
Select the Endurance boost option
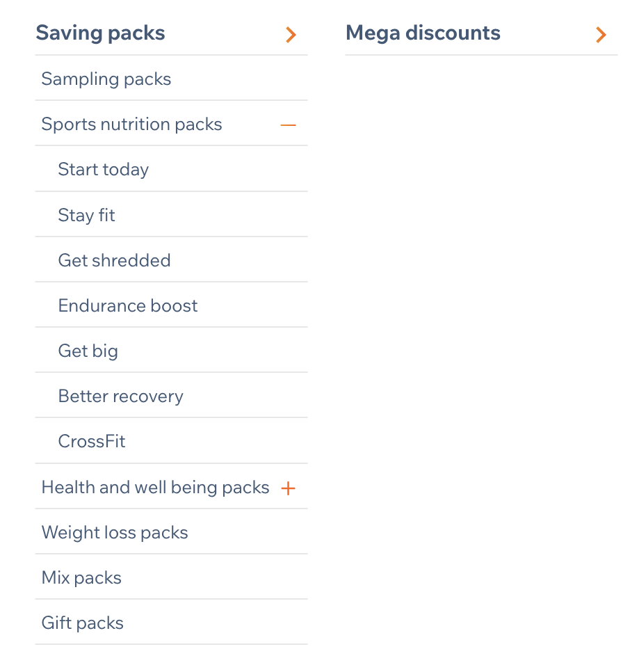[127, 305]
